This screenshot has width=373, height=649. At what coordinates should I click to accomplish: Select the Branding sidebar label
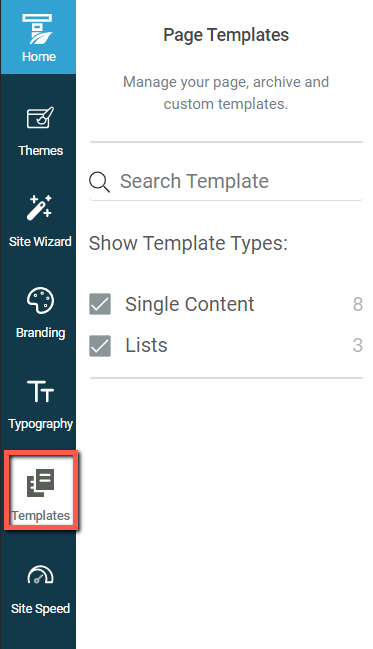point(41,333)
